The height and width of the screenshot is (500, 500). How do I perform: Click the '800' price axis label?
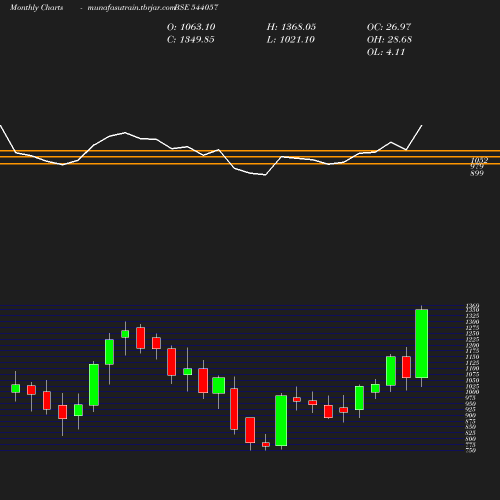471,439
